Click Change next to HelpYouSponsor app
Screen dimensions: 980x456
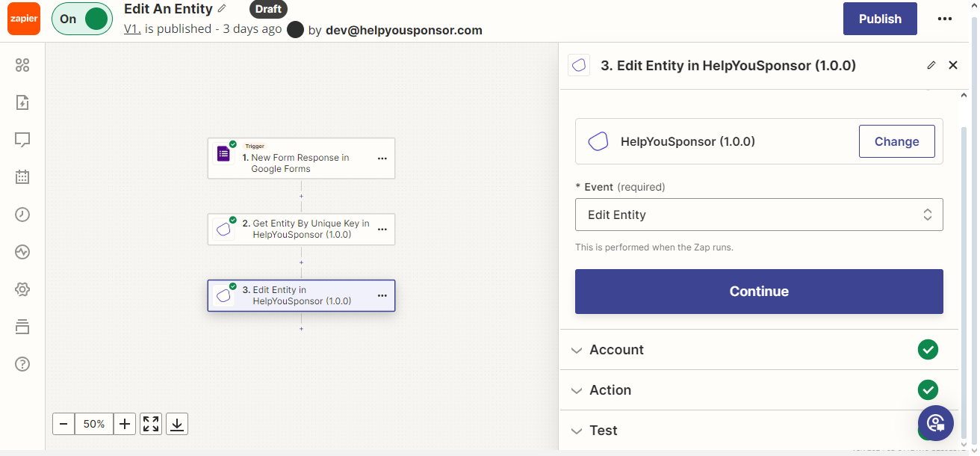(x=896, y=141)
